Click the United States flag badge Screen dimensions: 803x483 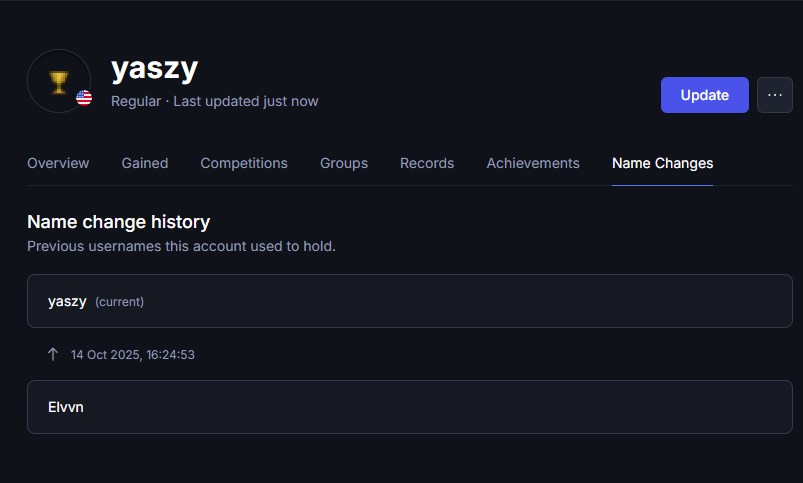tap(84, 98)
